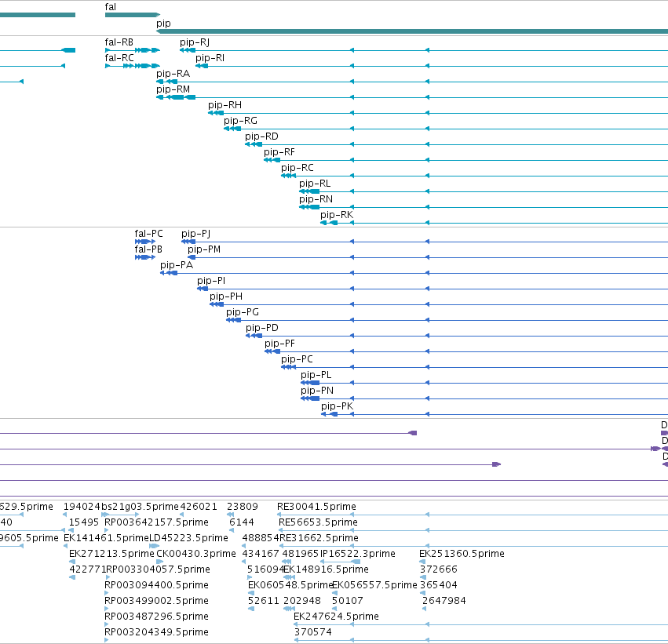
Task: Pick the pip-PK feature
Action: [x=338, y=407]
